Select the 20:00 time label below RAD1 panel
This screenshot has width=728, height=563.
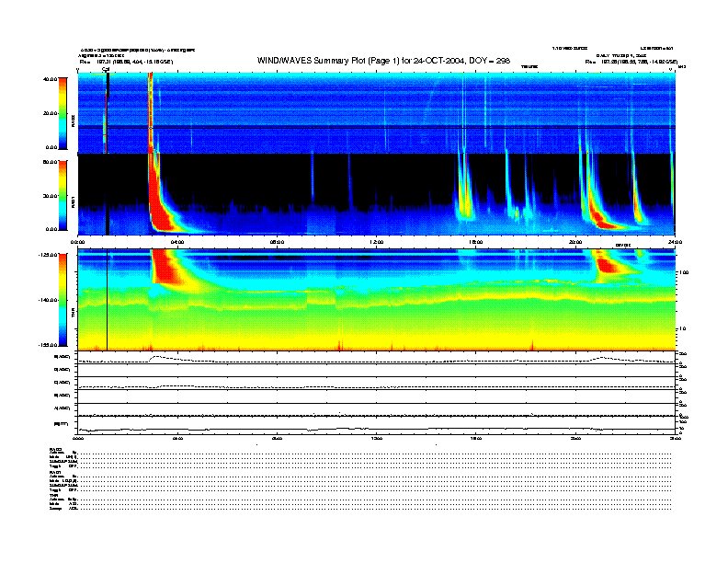[x=575, y=242]
